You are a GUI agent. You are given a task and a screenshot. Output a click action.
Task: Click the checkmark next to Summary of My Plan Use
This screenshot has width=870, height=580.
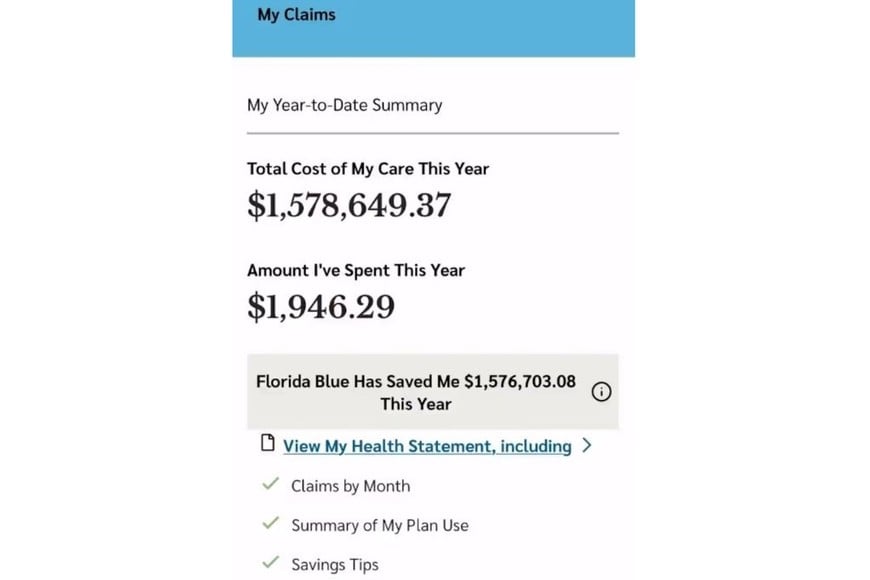tap(269, 524)
